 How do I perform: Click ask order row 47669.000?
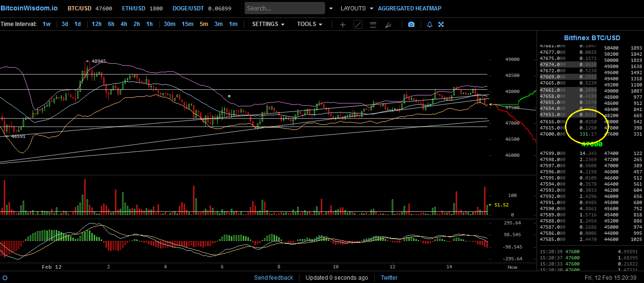click(568, 77)
